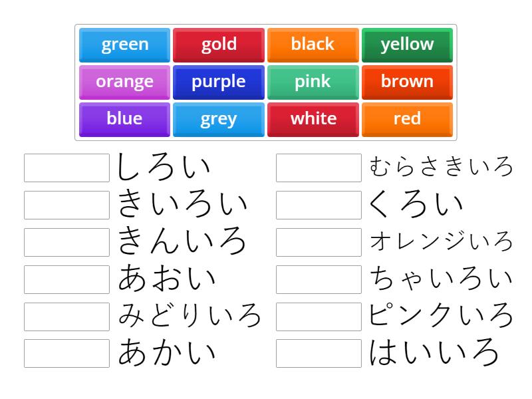Select the gold tile
The width and height of the screenshot is (532, 399).
coord(218,45)
